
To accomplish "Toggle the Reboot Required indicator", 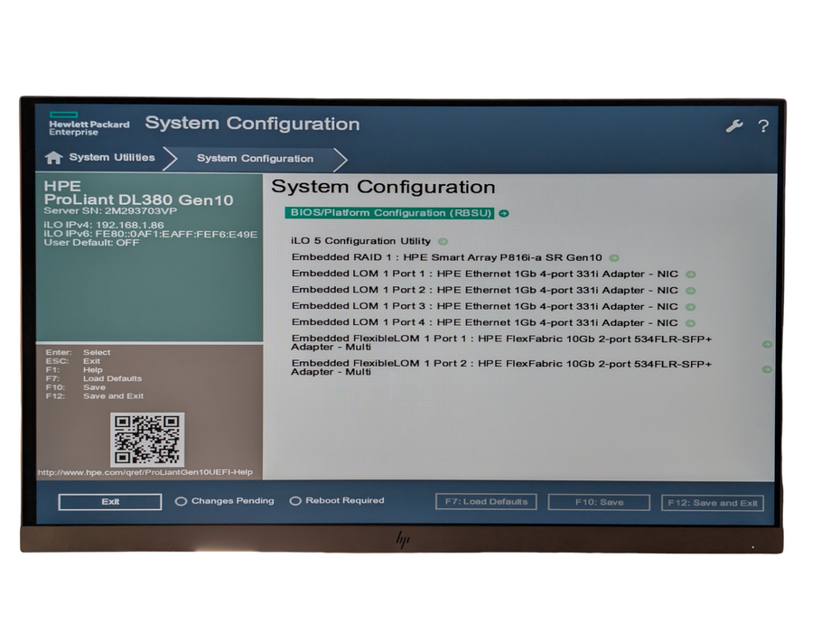I will coord(295,501).
